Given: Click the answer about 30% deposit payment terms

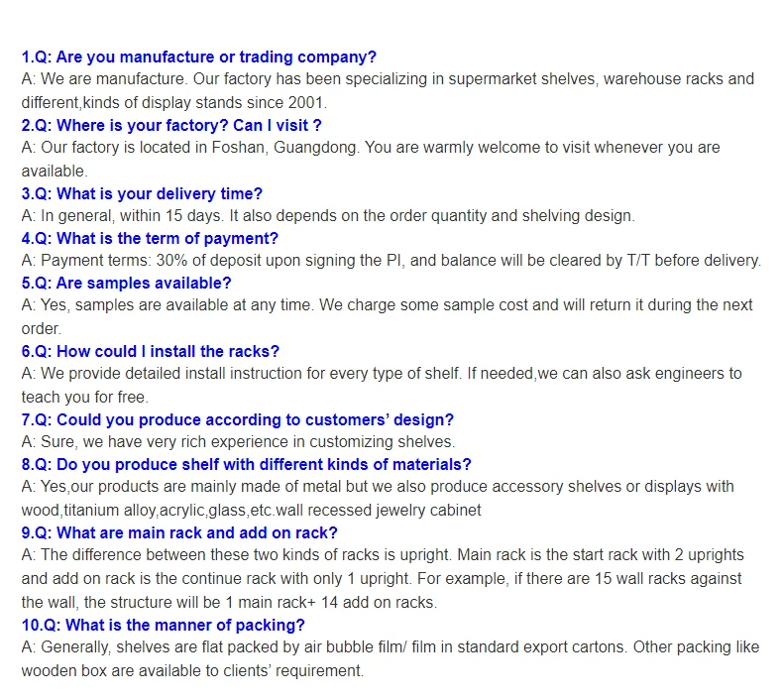Looking at the screenshot, I should coord(391,261).
